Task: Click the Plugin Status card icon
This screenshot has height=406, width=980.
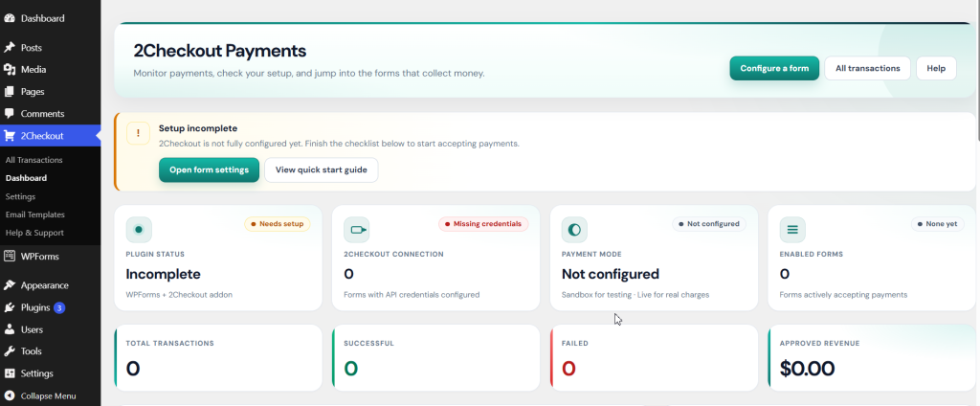Action: [x=139, y=230]
